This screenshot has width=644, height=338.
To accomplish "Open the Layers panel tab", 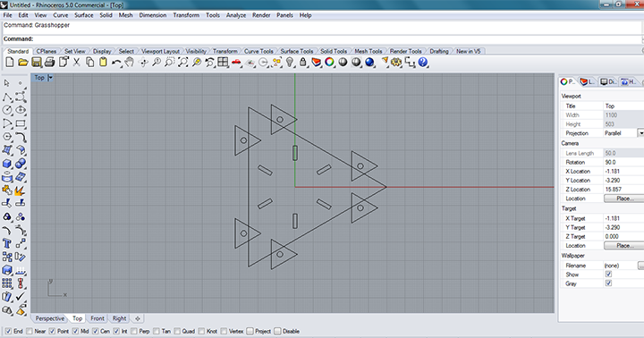I will pyautogui.click(x=588, y=81).
